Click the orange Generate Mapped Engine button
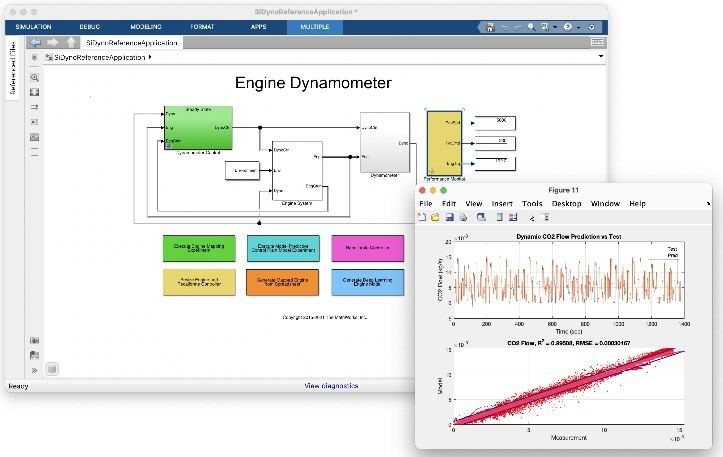This screenshot has width=723, height=457. [x=283, y=282]
